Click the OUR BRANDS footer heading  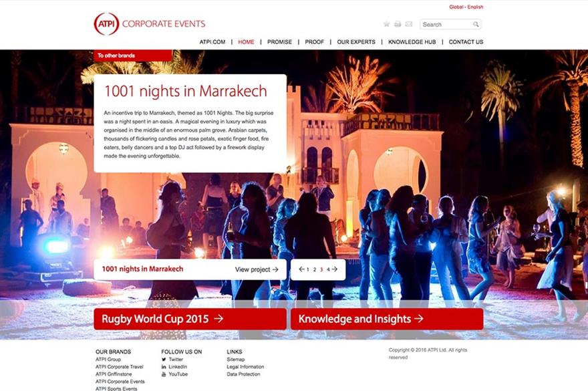113,352
